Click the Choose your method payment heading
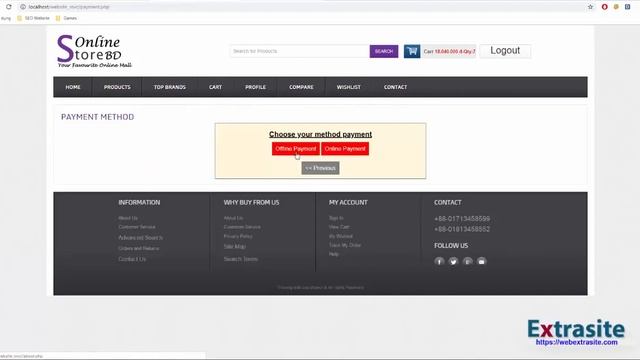Screen dimensions: 640x360 (x=320, y=134)
